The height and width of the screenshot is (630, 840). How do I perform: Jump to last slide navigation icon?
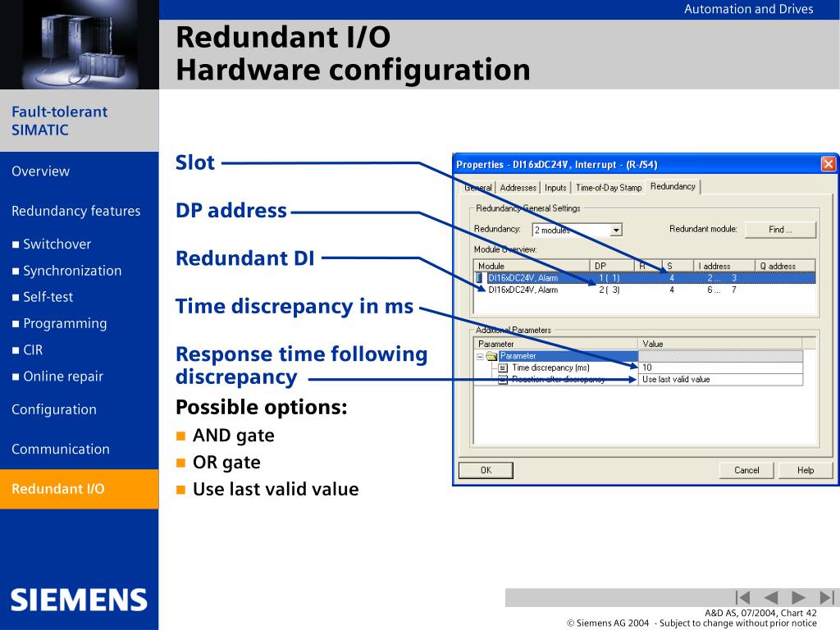point(827,597)
